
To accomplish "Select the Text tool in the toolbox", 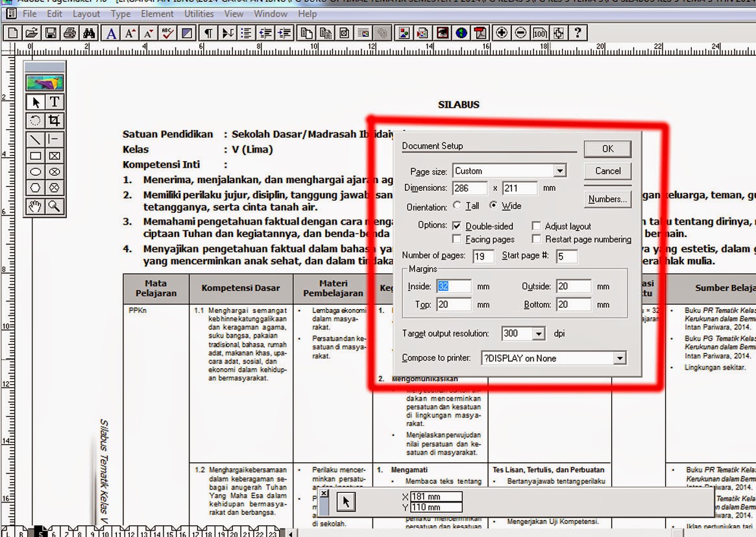I will (55, 102).
